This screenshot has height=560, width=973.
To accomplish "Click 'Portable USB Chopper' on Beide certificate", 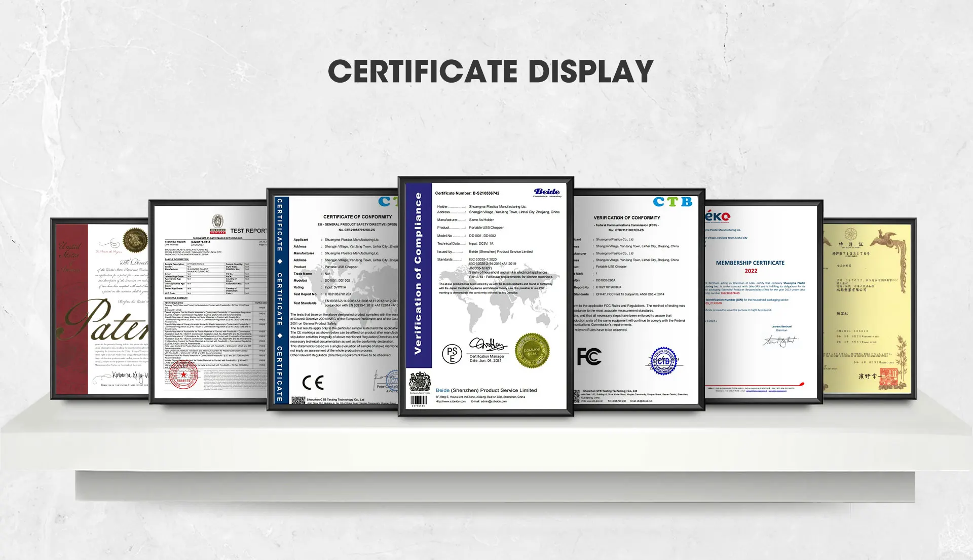I will (486, 228).
